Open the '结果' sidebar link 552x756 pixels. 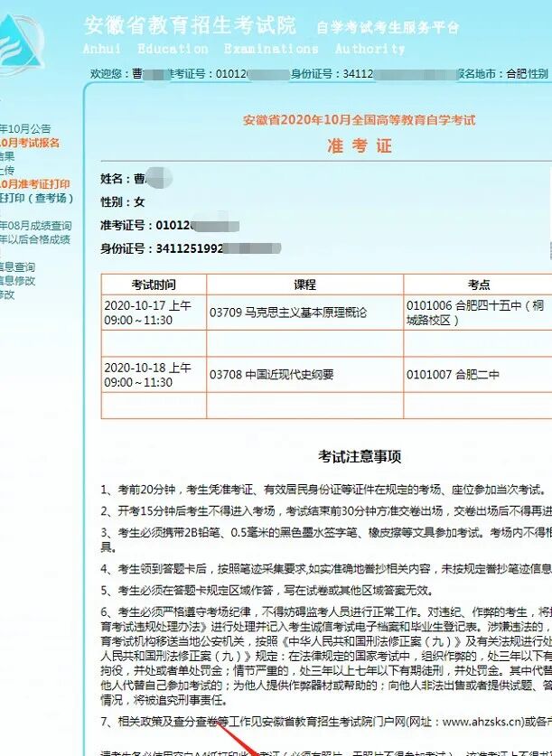coord(7,156)
